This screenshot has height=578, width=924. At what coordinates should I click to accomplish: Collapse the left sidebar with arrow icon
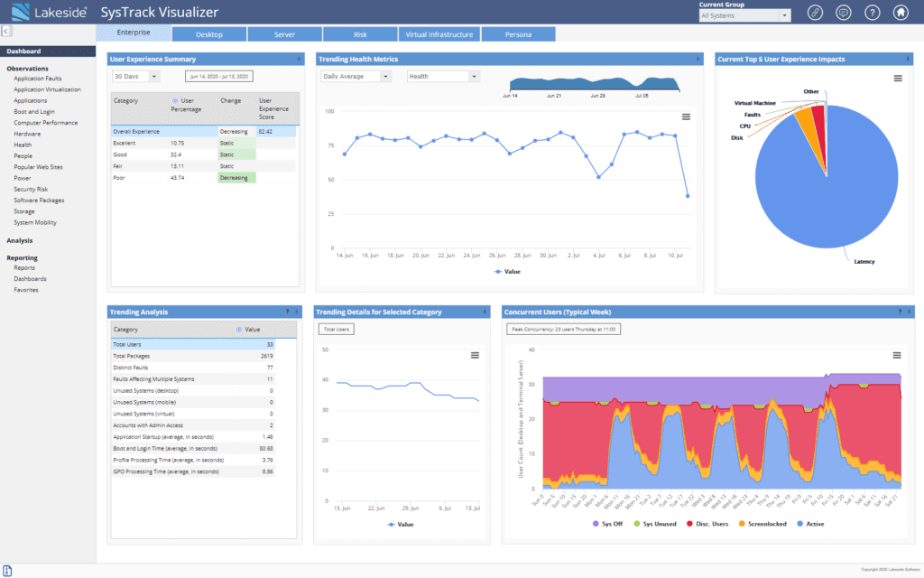tap(6, 32)
